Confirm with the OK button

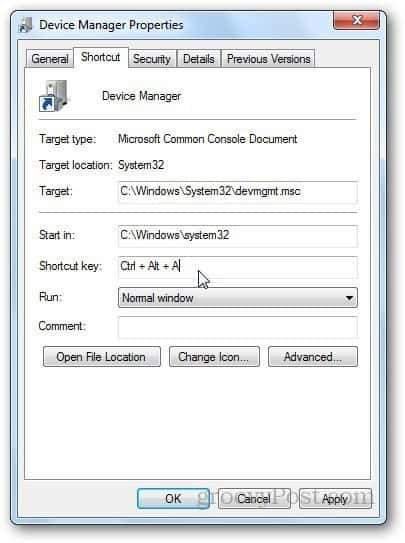click(173, 499)
